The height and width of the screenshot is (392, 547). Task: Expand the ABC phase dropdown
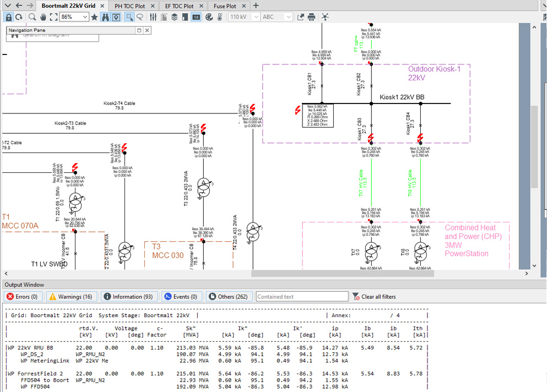pos(289,17)
